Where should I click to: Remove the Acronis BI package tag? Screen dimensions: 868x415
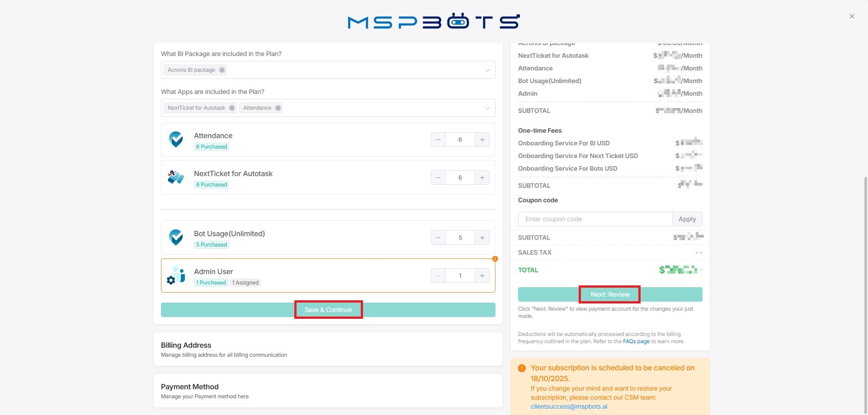222,70
